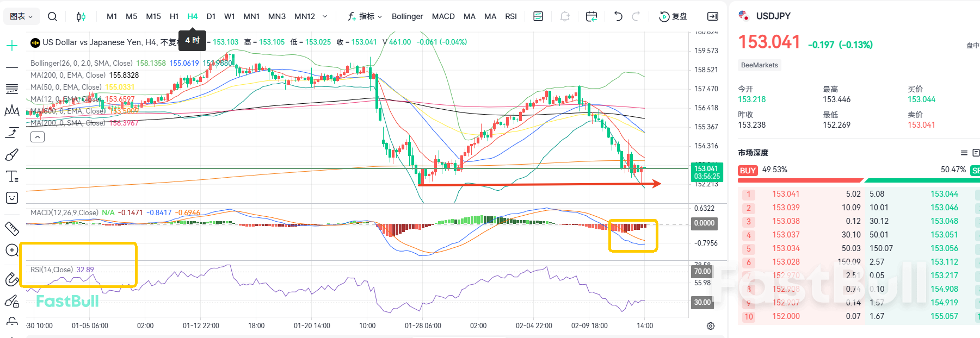Expand the 图表 dropdown menu
This screenshot has height=338, width=980.
click(x=21, y=16)
